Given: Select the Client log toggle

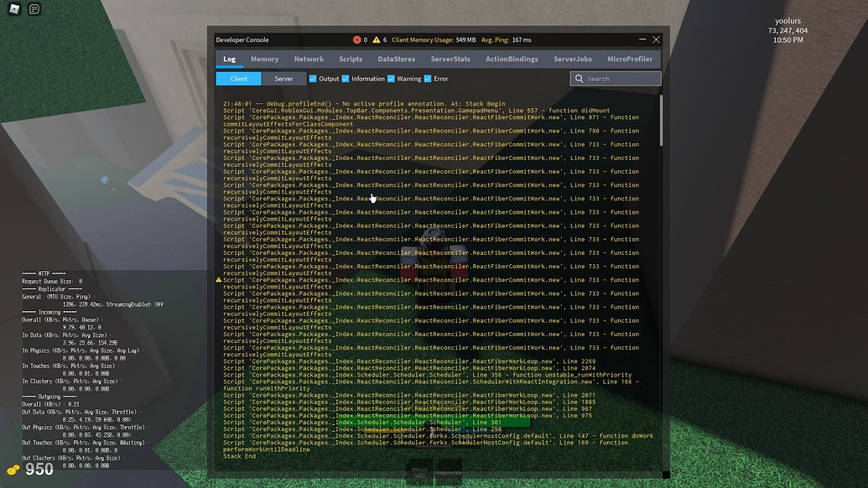Looking at the screenshot, I should pos(237,78).
